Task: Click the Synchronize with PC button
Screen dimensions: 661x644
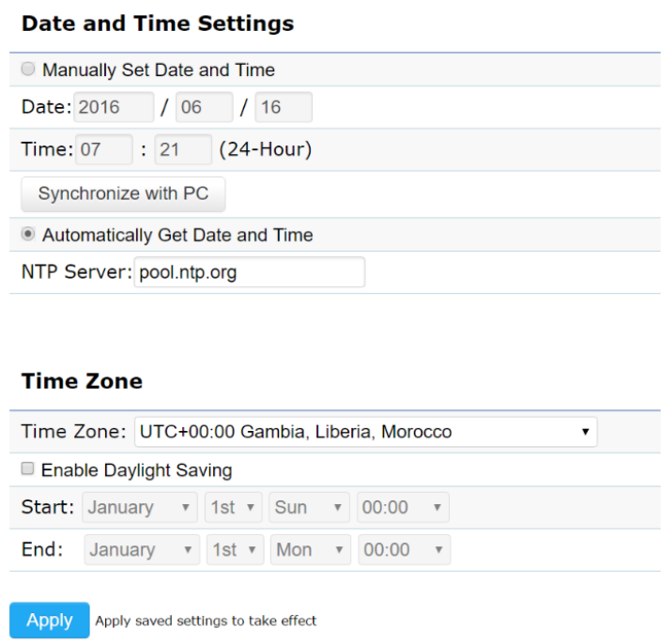Action: coord(123,194)
